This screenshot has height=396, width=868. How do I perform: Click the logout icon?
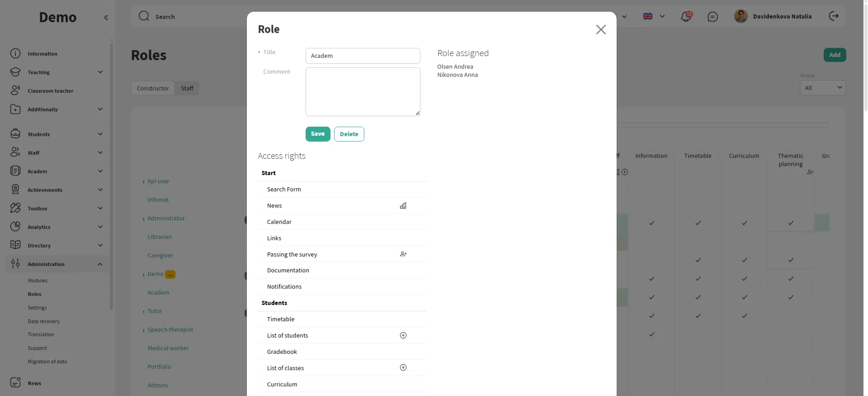pyautogui.click(x=834, y=16)
